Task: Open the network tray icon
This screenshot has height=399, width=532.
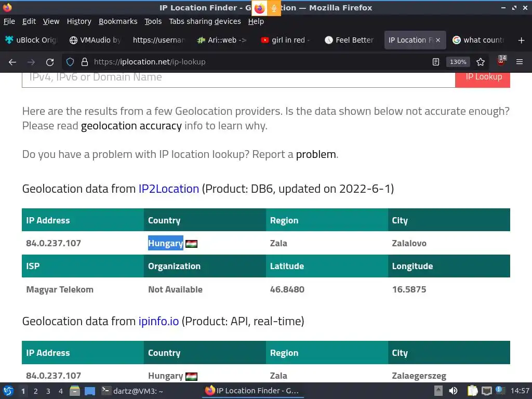Action: point(486,391)
